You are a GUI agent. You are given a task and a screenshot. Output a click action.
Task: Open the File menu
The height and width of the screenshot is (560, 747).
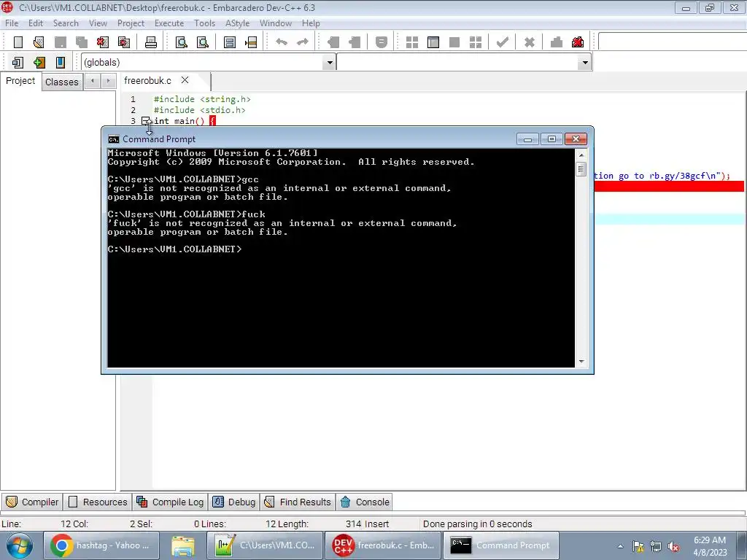click(12, 23)
